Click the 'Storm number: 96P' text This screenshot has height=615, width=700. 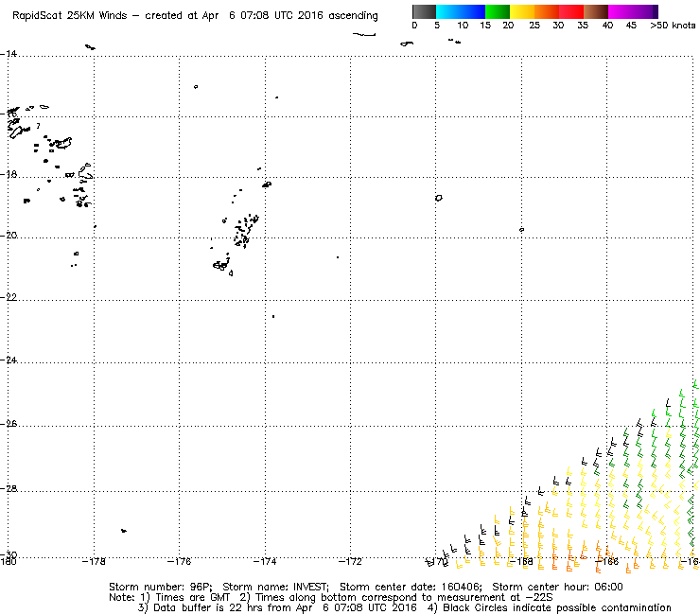click(159, 587)
